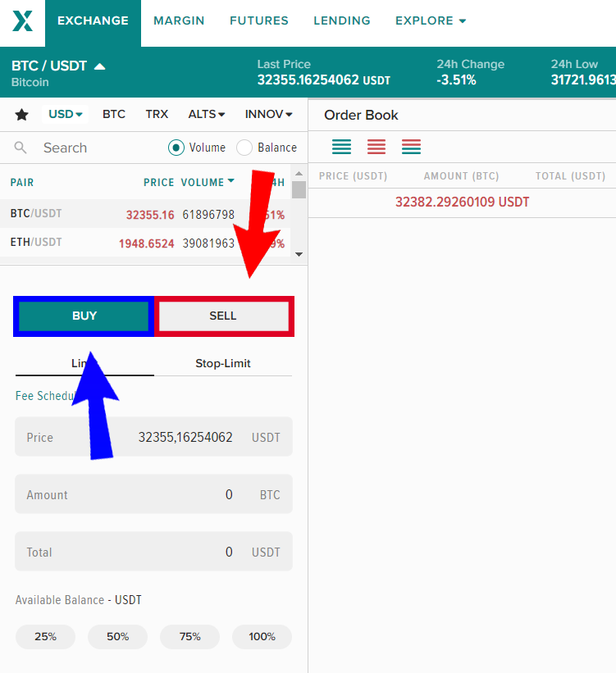Click the SELL button

point(223,316)
